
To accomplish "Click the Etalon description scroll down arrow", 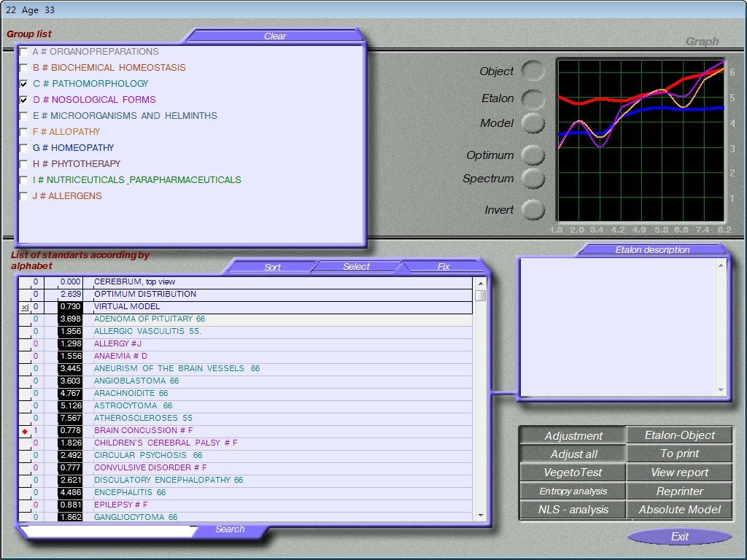I will coord(721,390).
